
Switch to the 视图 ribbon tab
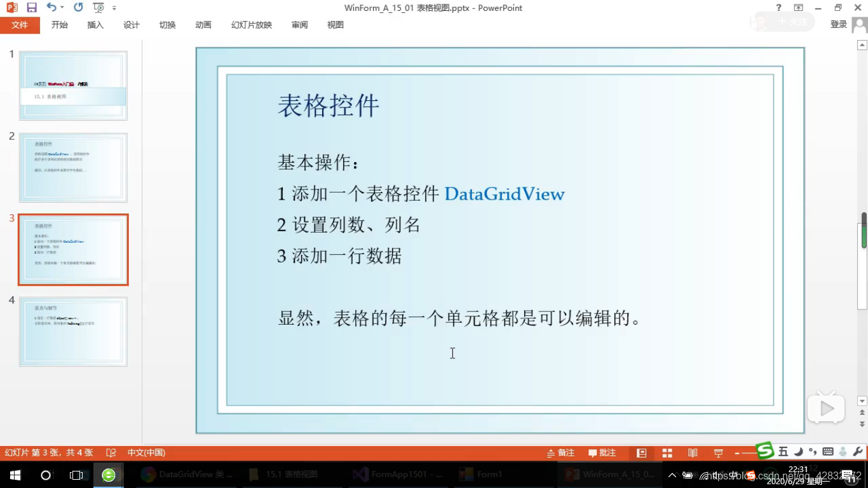(x=336, y=25)
